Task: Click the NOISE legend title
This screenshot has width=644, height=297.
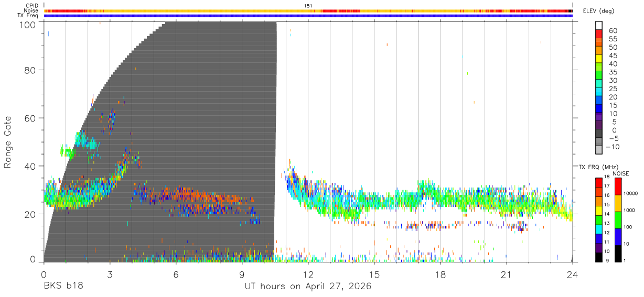Action: click(620, 173)
